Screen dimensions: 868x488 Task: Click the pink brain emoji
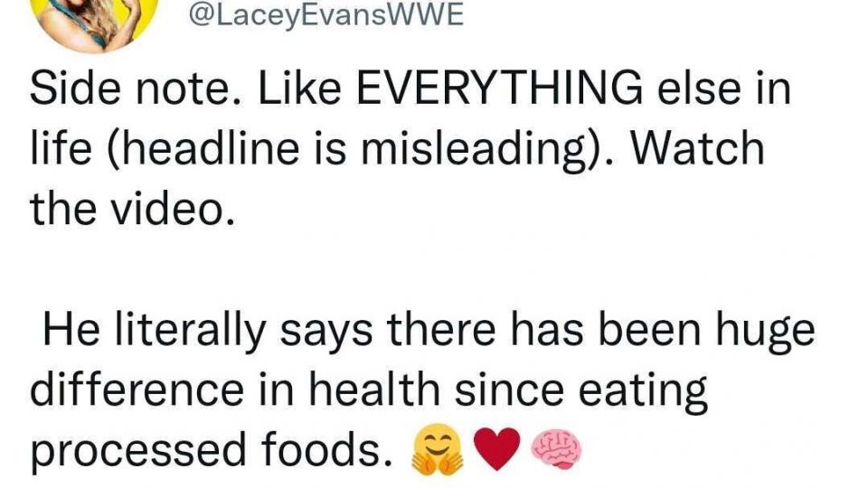coord(556,450)
